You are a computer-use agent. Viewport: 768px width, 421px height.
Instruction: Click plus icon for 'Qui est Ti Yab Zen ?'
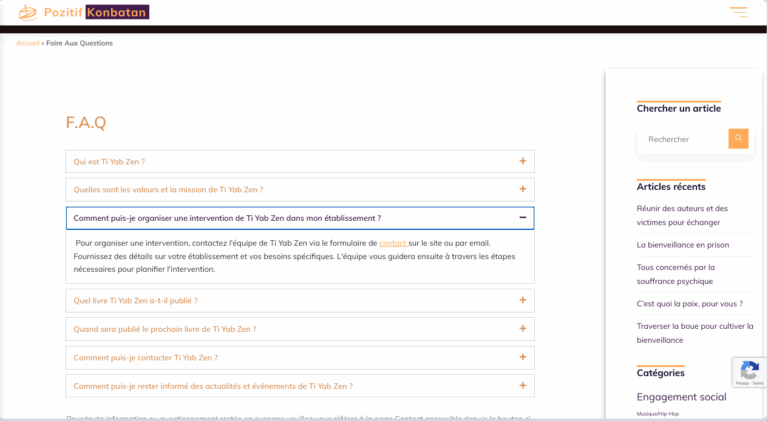[522, 161]
